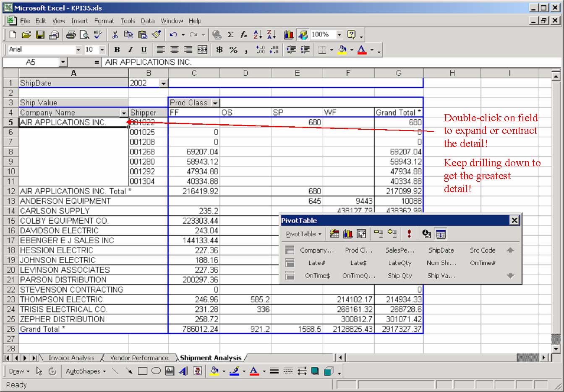Refresh PivotTable data with exclamation icon
The image size is (564, 392).
[409, 234]
